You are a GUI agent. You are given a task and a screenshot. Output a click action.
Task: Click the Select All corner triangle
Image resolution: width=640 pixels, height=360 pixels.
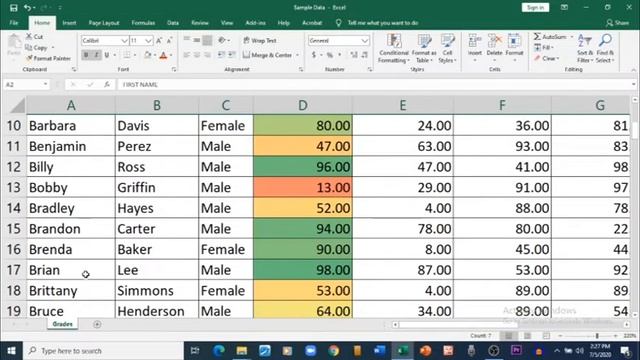(x=17, y=106)
